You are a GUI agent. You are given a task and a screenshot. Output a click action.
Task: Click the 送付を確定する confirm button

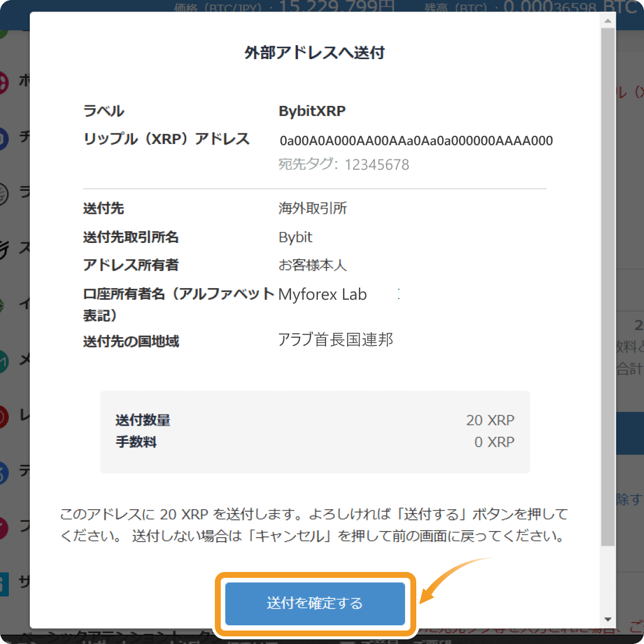click(x=315, y=604)
